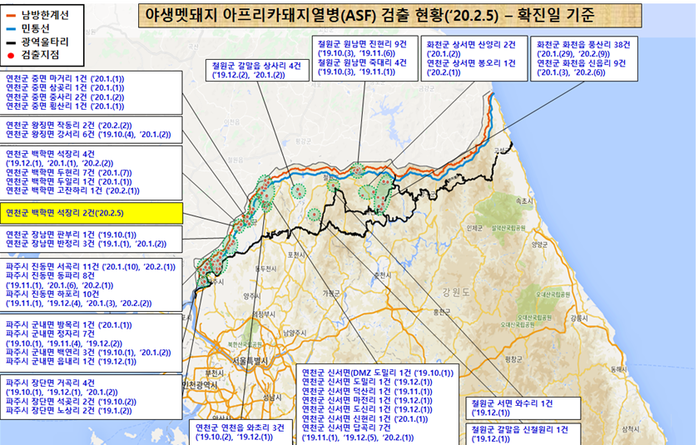Open the 철원군 갈말읍 상사리 4건 callout
699x445 pixels.
(247, 63)
